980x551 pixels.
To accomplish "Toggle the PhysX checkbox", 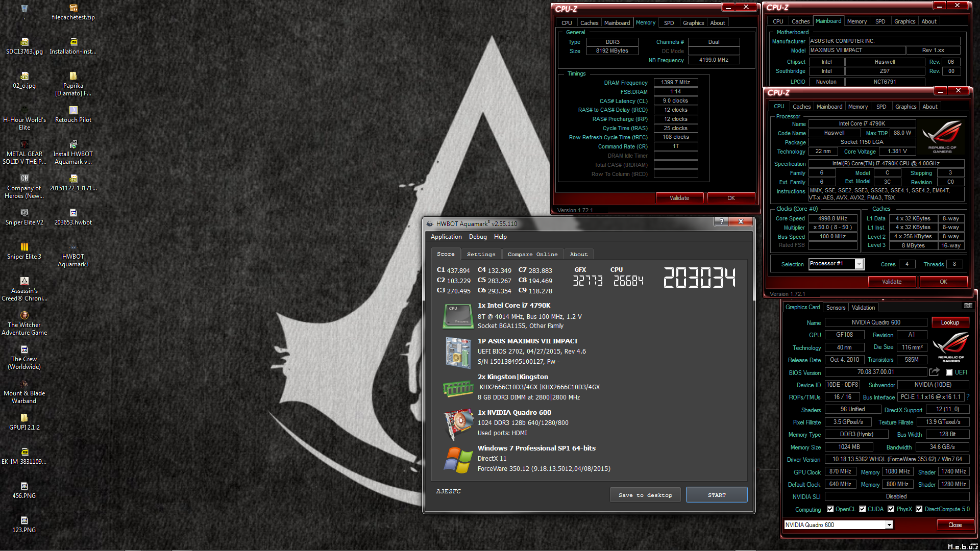I will point(891,509).
